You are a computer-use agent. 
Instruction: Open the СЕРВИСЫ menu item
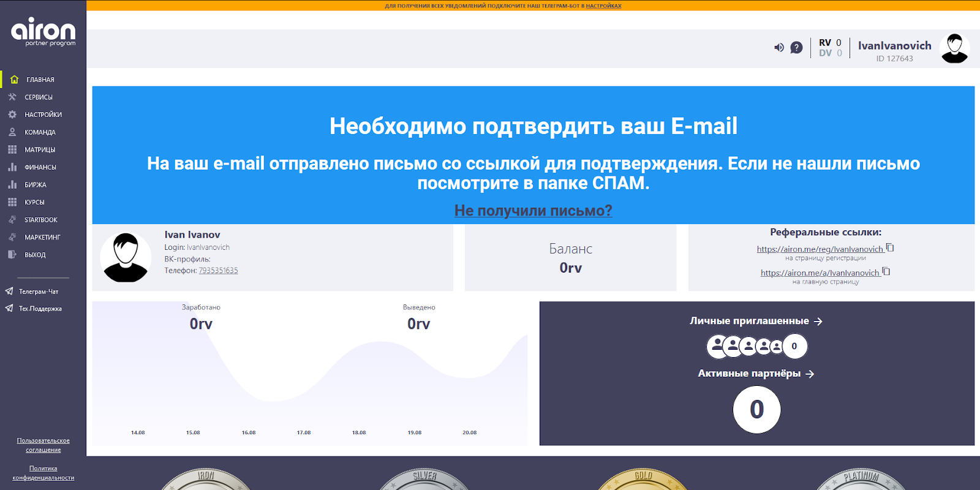point(39,97)
